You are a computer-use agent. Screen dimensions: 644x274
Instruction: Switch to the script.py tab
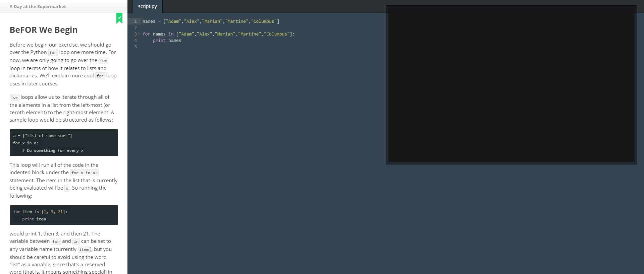[147, 6]
